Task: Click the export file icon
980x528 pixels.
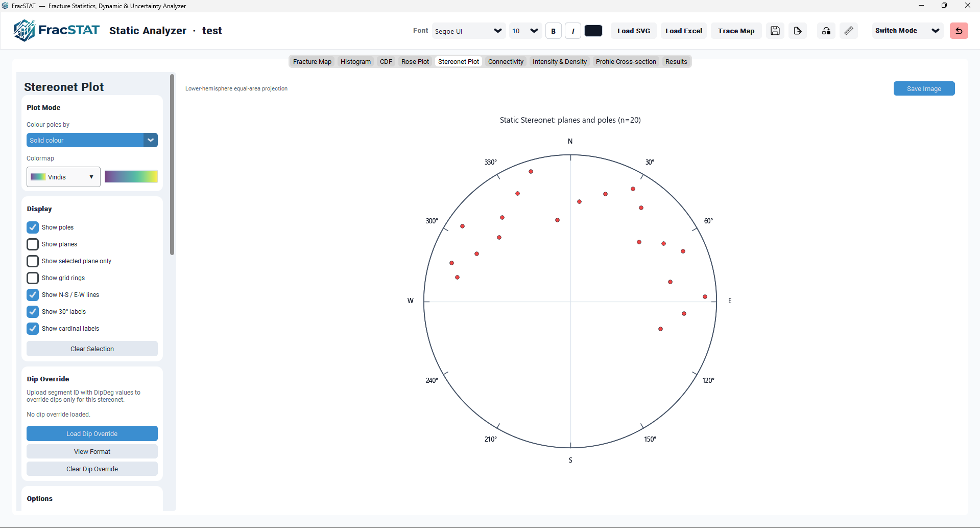Action: coord(798,31)
